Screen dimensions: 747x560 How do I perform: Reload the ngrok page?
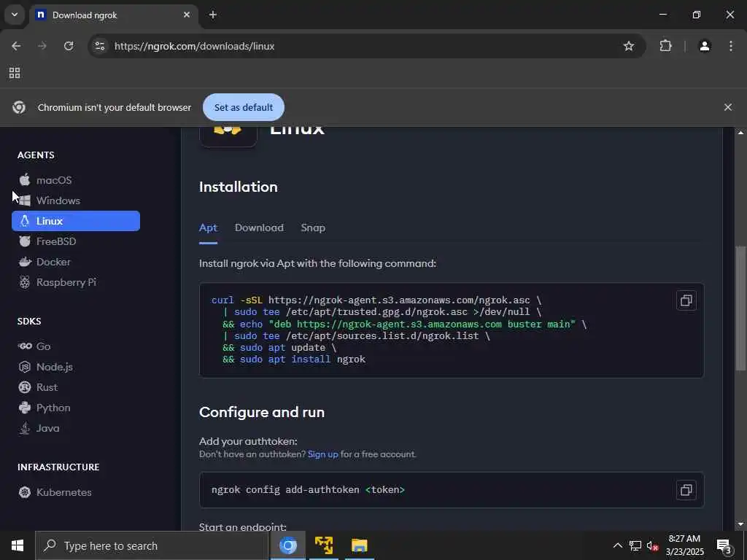pyautogui.click(x=69, y=46)
